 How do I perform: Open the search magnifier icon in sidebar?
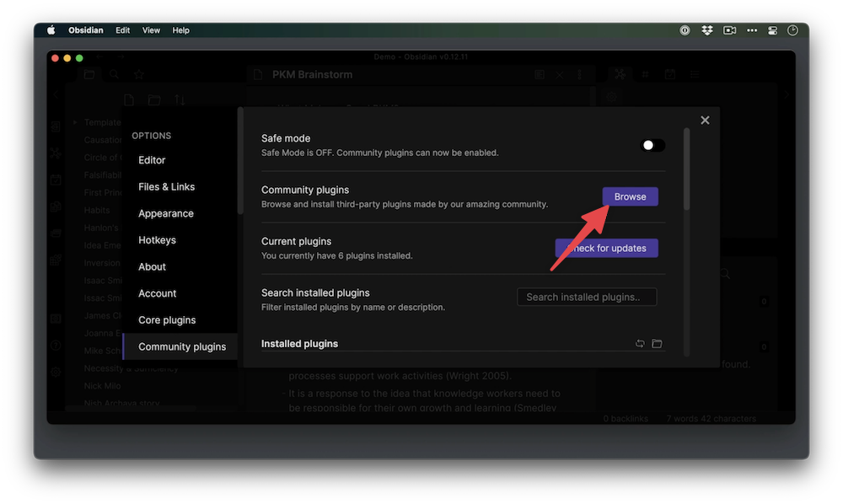(x=114, y=75)
